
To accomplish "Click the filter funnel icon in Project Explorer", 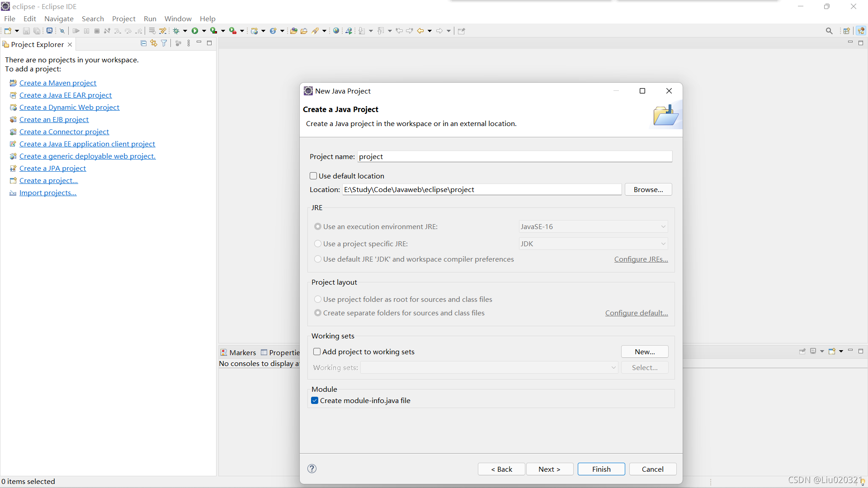I will point(164,43).
